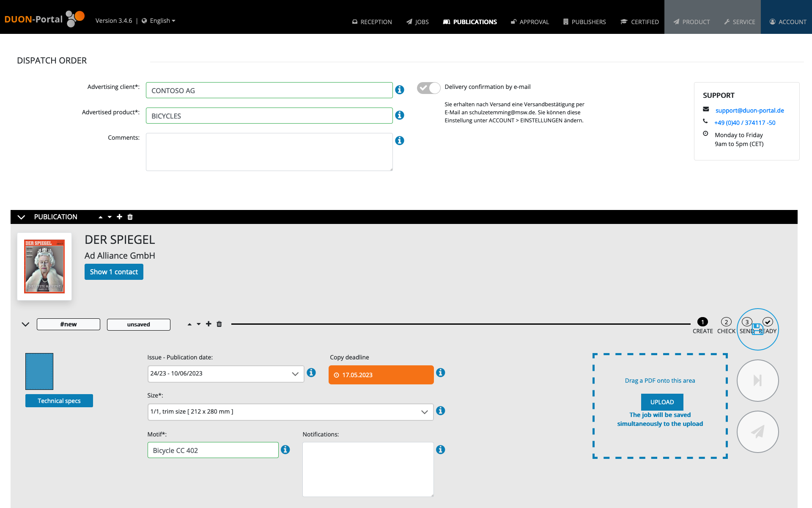This screenshot has height=508, width=812.
Task: Click the support@duon-portal.de email link
Action: [750, 110]
